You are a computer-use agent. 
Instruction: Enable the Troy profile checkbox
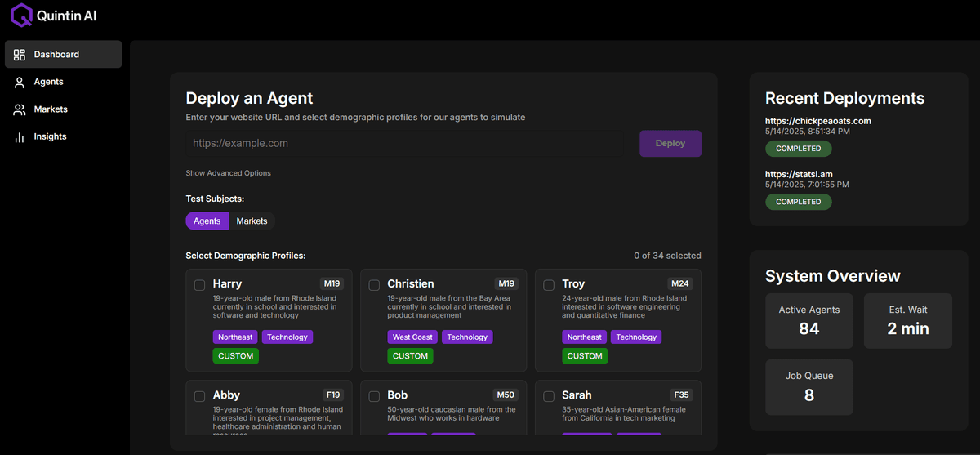[549, 285]
